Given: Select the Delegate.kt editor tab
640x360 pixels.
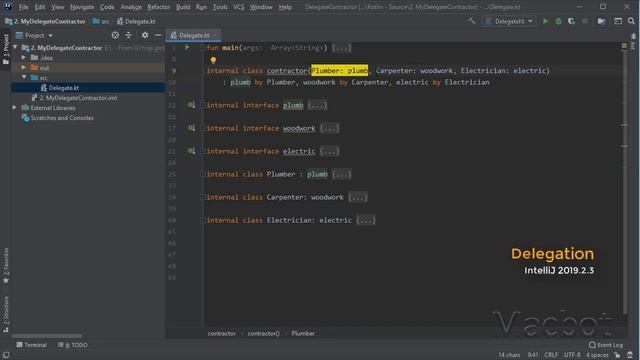Looking at the screenshot, I should coord(193,36).
